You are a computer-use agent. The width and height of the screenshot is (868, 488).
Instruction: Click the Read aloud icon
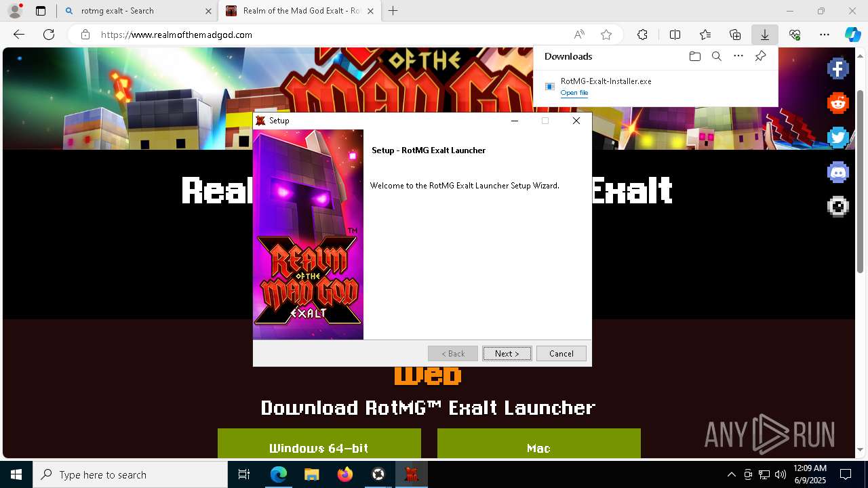[579, 35]
